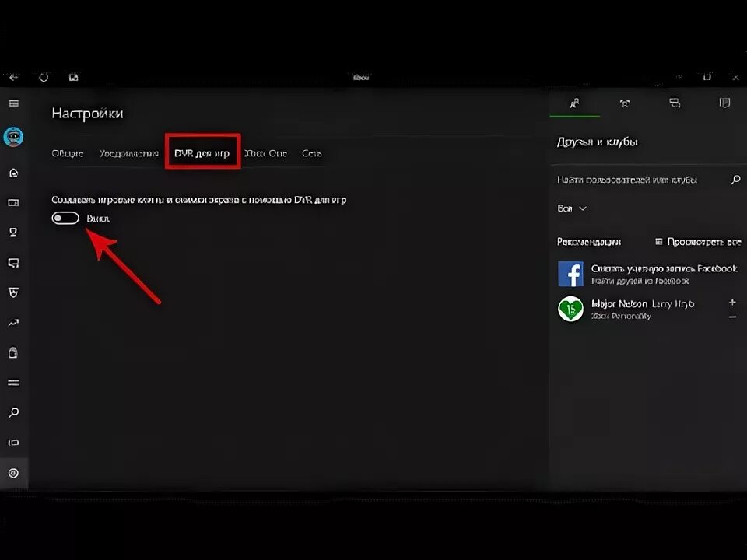Open Achievements trophy icon
Screen dimensions: 747x560
pyautogui.click(x=13, y=233)
